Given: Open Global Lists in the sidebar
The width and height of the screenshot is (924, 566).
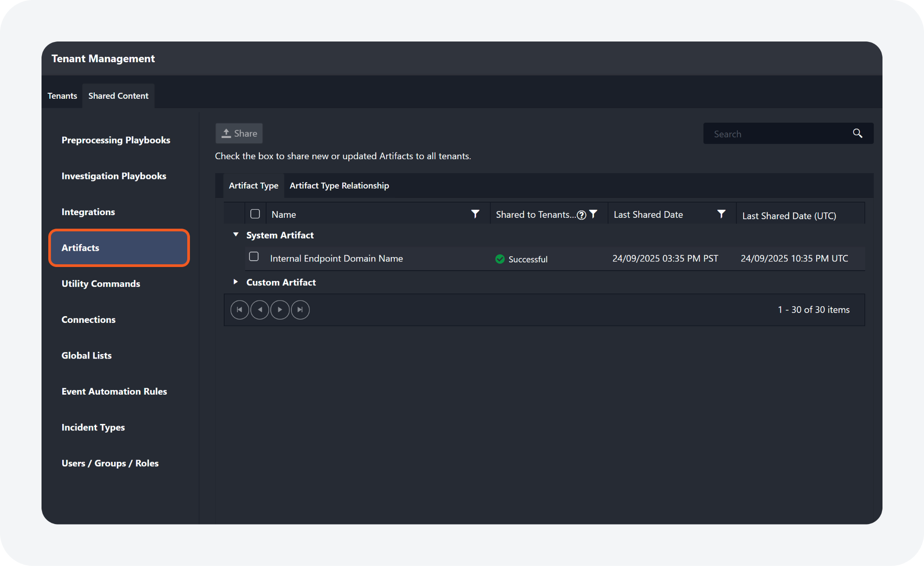Looking at the screenshot, I should point(87,355).
